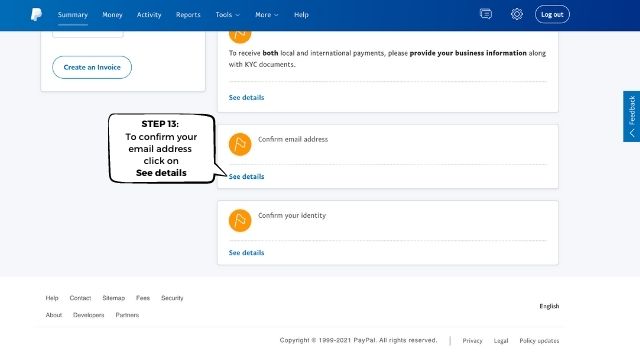
Task: Click the PayPal logo icon
Action: pos(36,15)
